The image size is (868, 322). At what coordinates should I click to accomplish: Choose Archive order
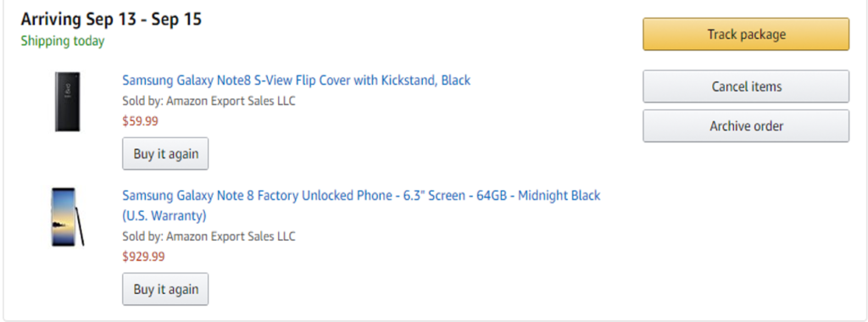point(746,126)
